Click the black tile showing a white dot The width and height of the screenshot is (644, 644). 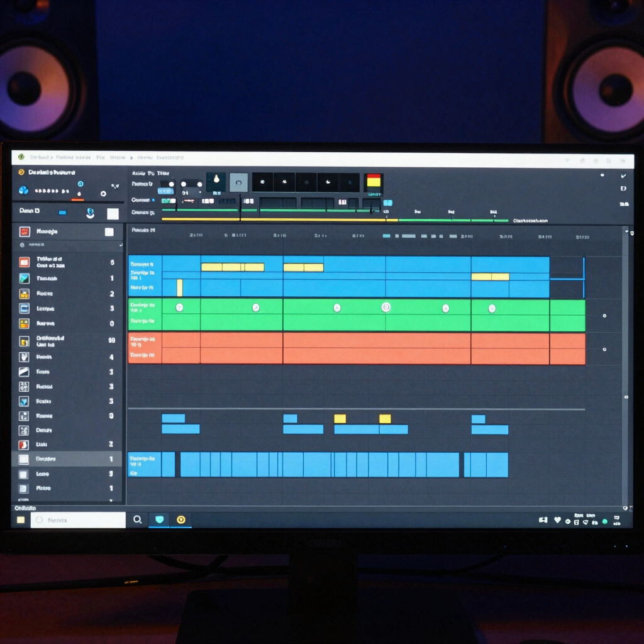(262, 182)
